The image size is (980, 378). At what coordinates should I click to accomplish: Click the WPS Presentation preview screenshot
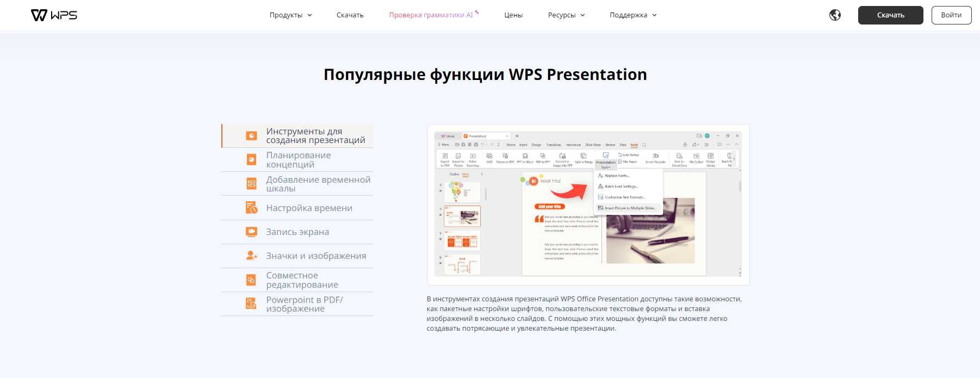pos(588,205)
